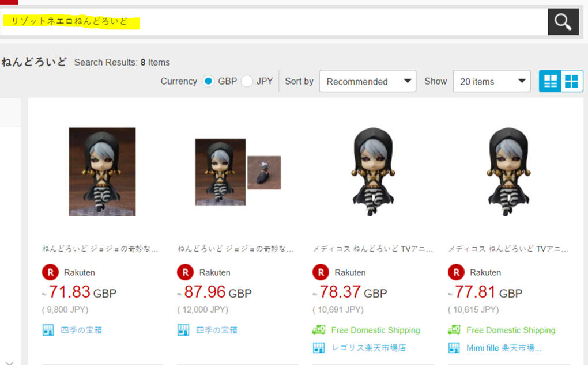Switch to the list view layout icon
This screenshot has height=365, width=588.
[x=550, y=81]
